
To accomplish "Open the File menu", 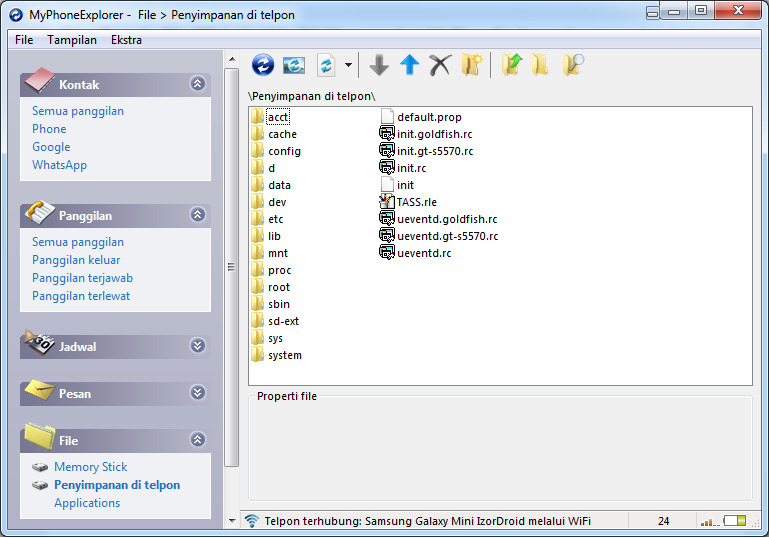I will (24, 40).
